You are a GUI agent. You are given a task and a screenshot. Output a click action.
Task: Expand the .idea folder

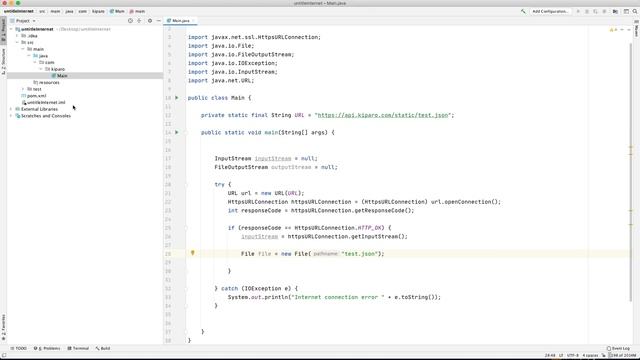point(17,36)
